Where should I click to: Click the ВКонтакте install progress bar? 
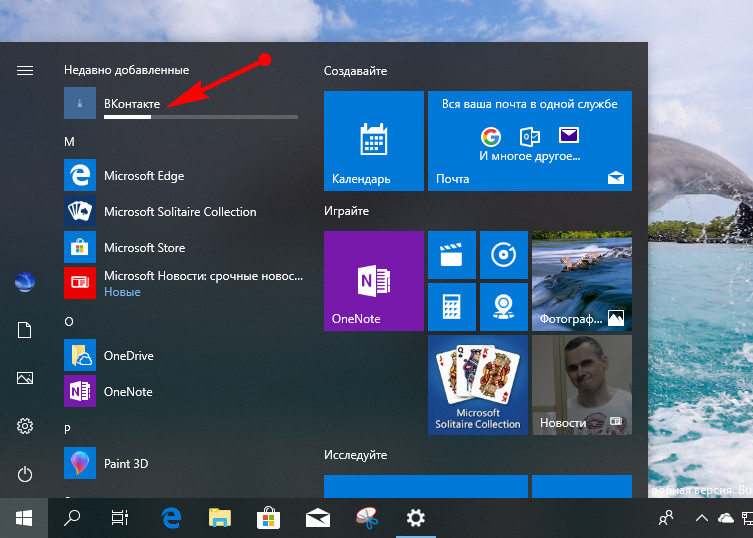pos(200,117)
